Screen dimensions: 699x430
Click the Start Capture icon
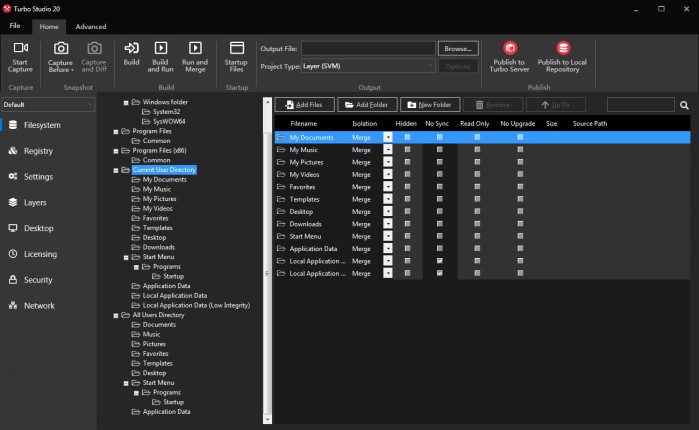pos(20,49)
